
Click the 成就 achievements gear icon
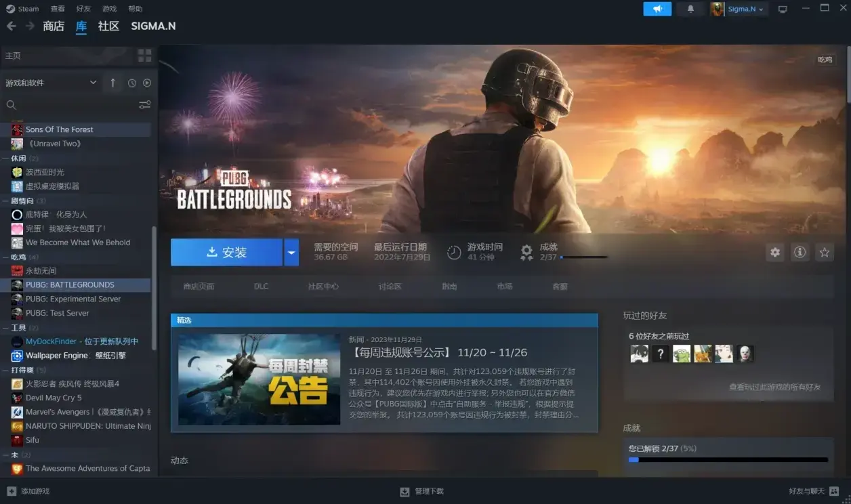point(526,253)
